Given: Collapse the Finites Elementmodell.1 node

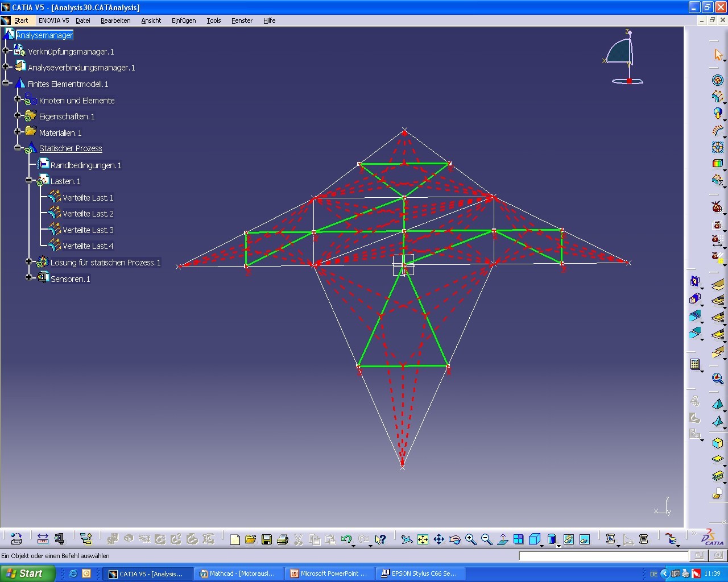Looking at the screenshot, I should [6, 83].
